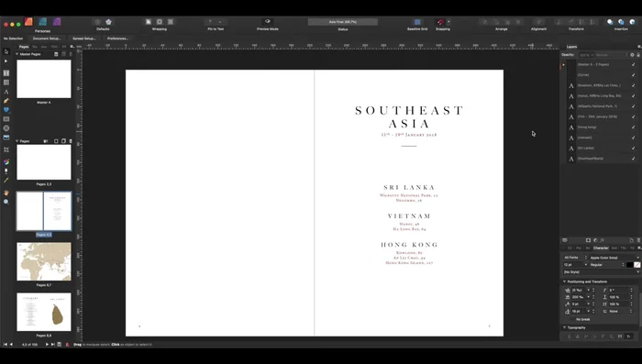Open Preferences
Image resolution: width=642 pixels, height=364 pixels.
[117, 39]
